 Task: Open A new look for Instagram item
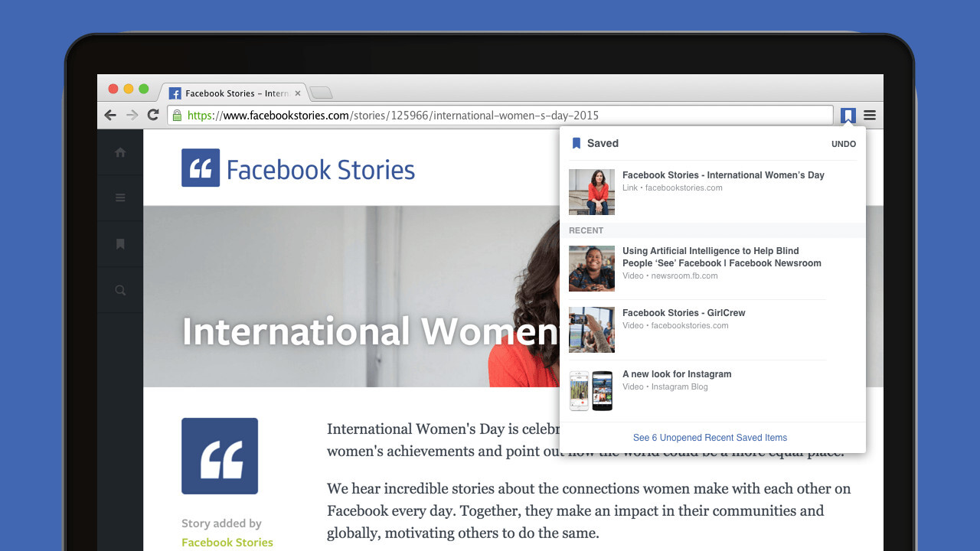pos(677,374)
